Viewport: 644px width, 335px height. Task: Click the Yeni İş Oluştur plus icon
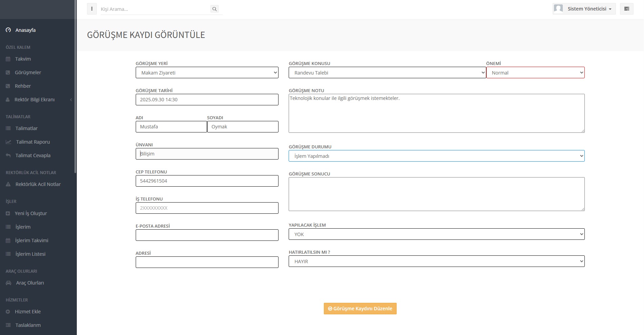point(8,213)
